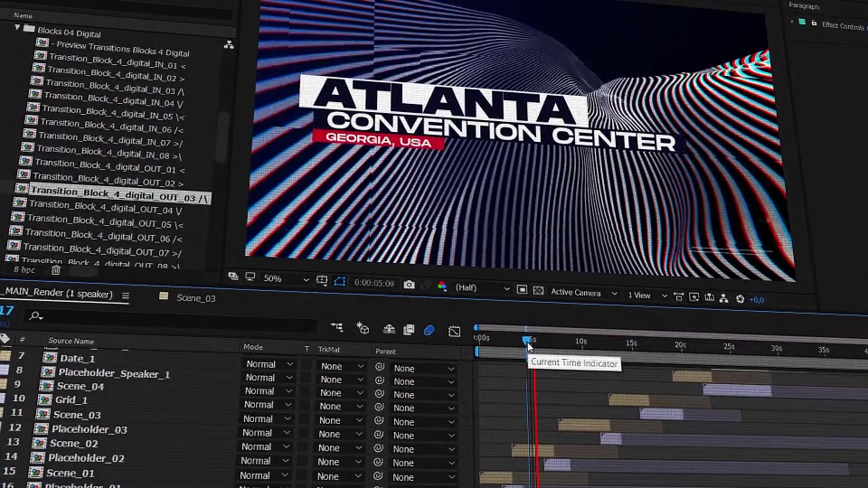868x488 pixels.
Task: Open grid and guide options icon
Action: pos(322,280)
